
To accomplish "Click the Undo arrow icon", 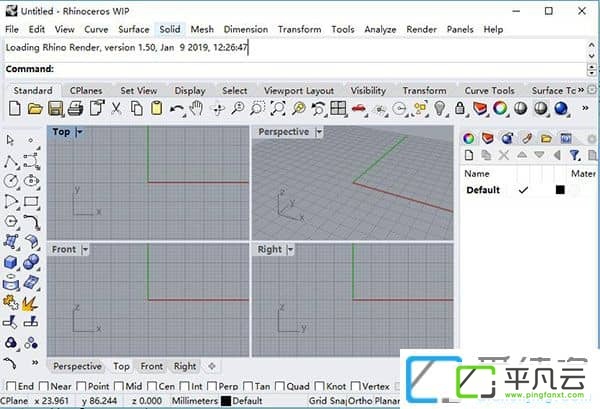I will (x=177, y=109).
